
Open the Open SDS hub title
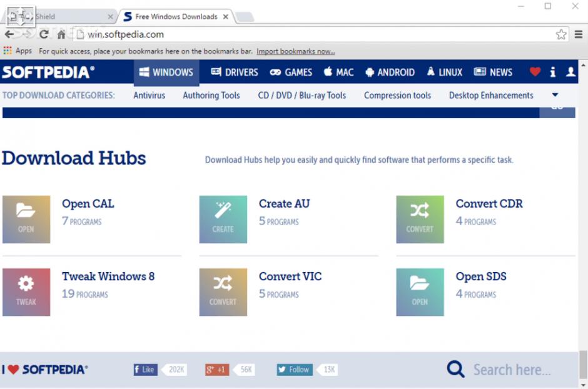tap(481, 276)
